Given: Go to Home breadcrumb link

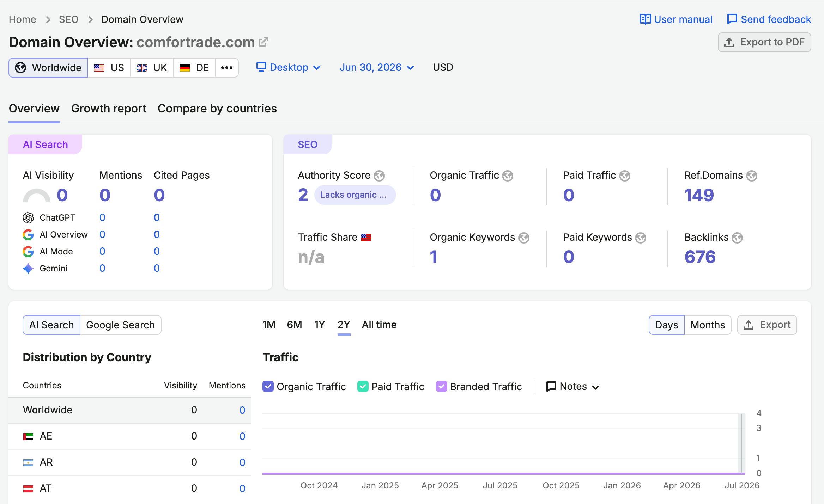Looking at the screenshot, I should [23, 19].
